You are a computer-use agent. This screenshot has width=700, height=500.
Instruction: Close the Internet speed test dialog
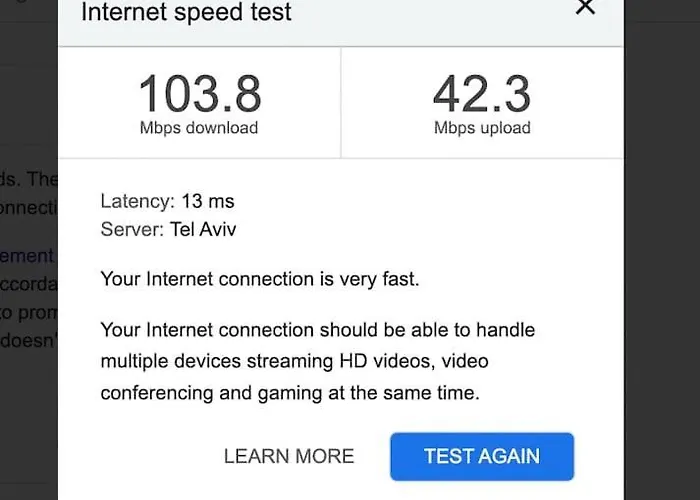[x=586, y=8]
